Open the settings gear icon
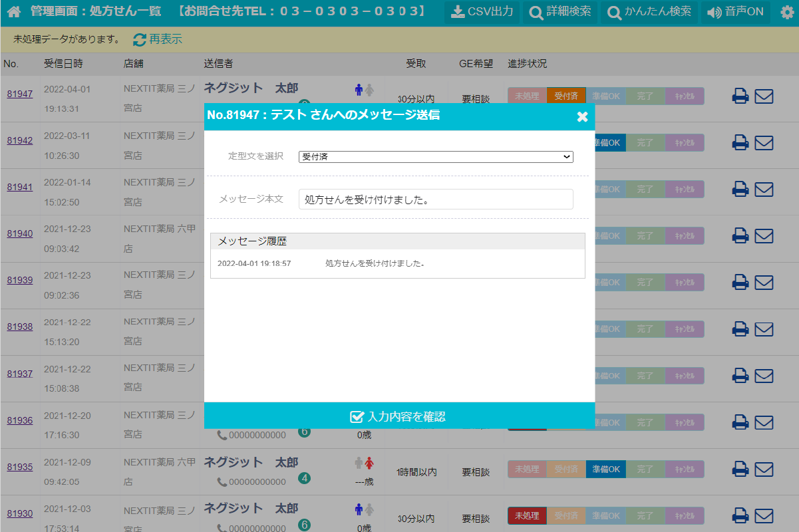Screen dimensions: 799x532 [x=787, y=13]
